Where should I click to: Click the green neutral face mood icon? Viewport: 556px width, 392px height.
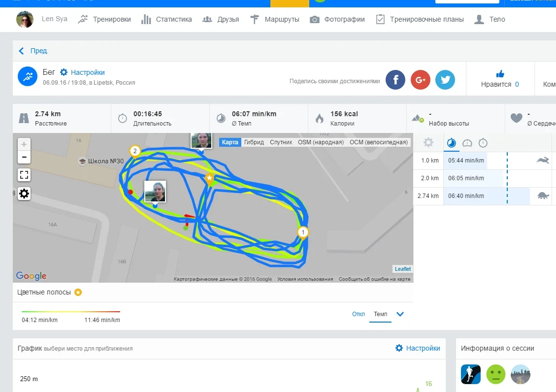[496, 374]
